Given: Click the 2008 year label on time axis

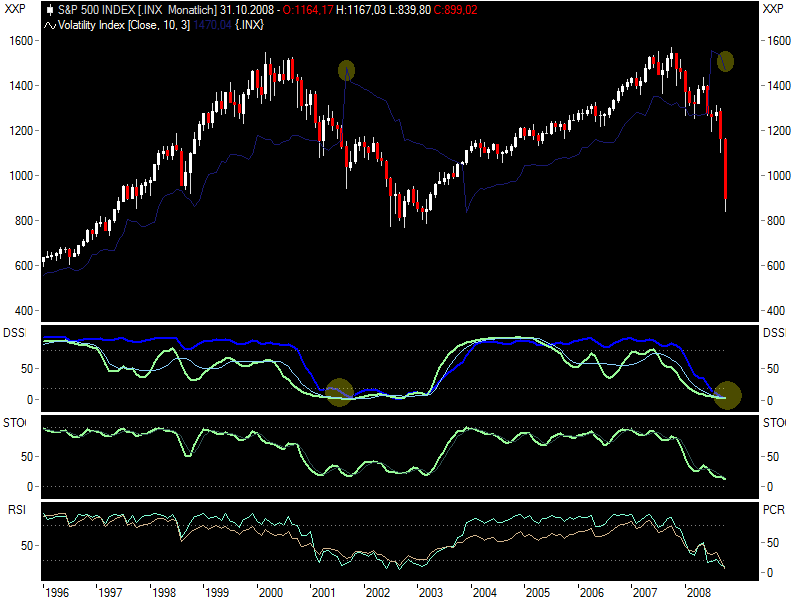Looking at the screenshot, I should click(699, 592).
